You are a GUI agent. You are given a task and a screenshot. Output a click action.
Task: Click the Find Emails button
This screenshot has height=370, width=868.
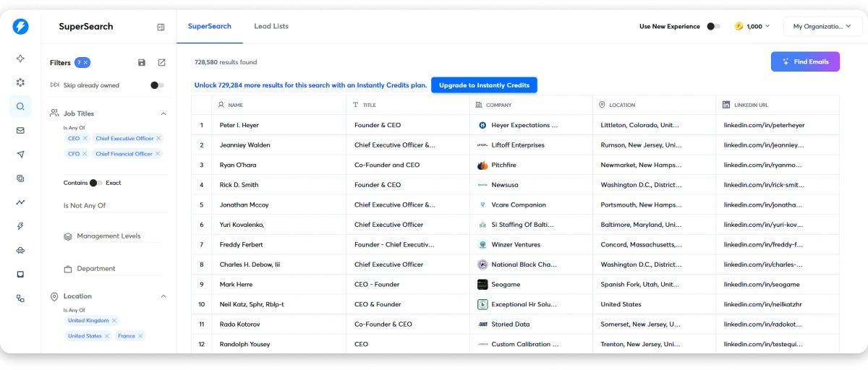tap(805, 61)
